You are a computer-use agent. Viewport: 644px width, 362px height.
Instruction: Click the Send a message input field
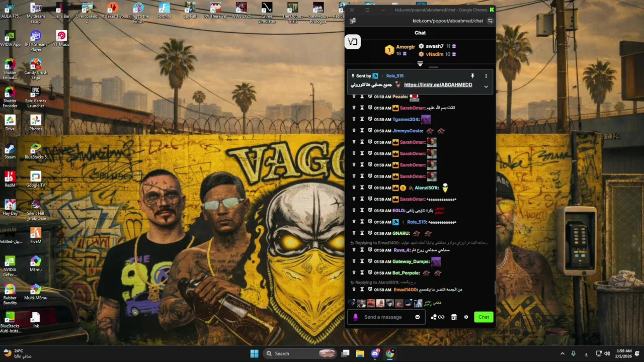[385, 317]
